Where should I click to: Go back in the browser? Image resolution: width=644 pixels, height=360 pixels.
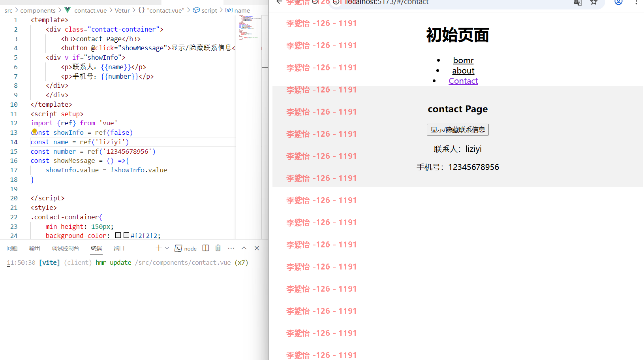click(279, 2)
